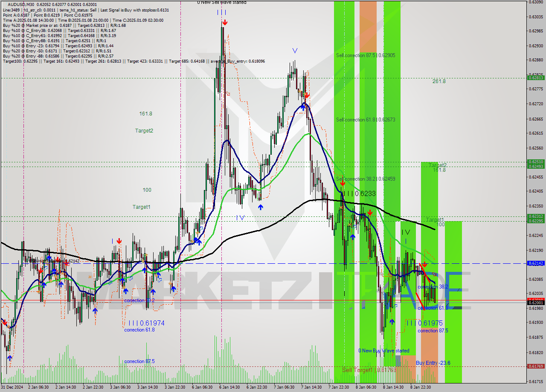
Task: Click the 'Buy %10 @ C_Entry38' info line
Action: point(59,31)
